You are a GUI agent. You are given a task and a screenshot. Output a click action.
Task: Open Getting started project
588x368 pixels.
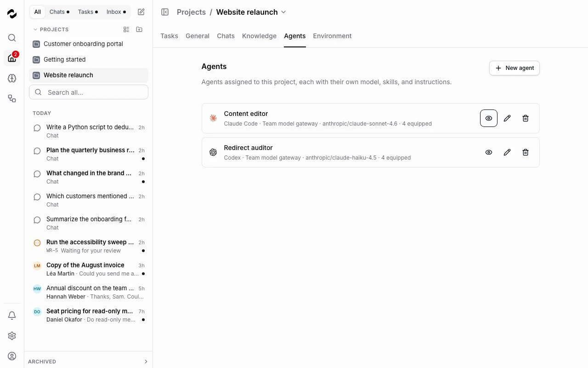coord(89,59)
